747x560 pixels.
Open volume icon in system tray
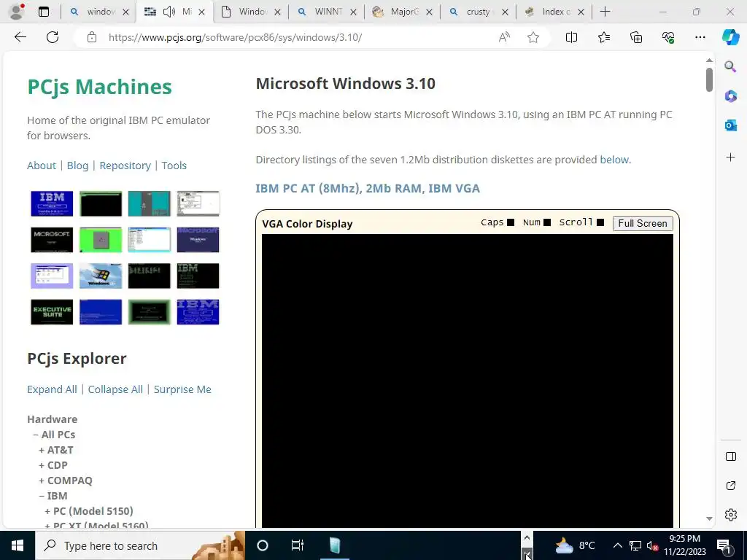click(652, 545)
